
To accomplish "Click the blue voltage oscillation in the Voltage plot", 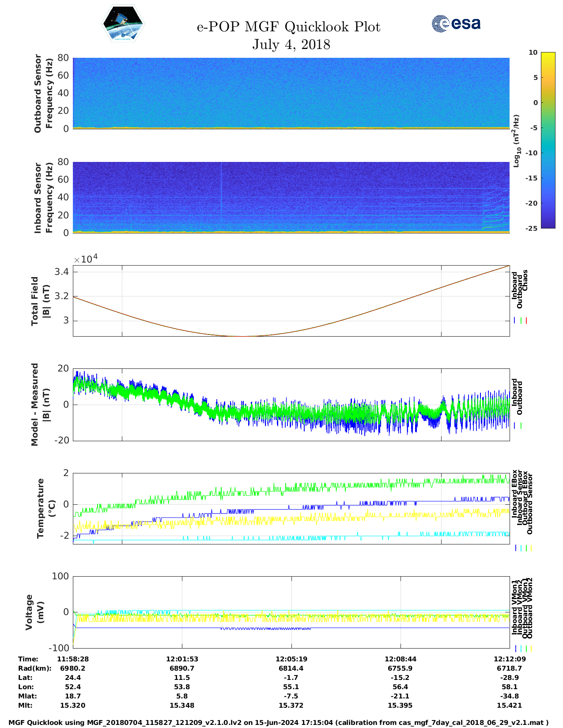I will coord(265,628).
